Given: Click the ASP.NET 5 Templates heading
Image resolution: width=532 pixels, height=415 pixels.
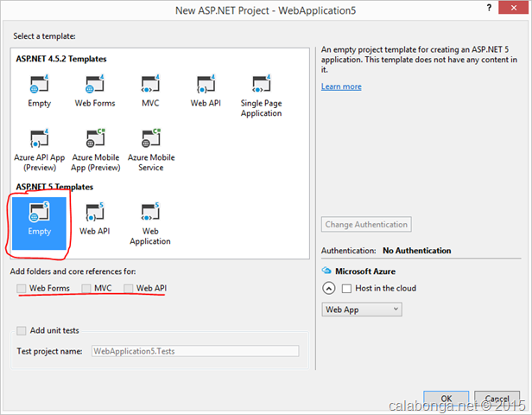Looking at the screenshot, I should pos(54,187).
